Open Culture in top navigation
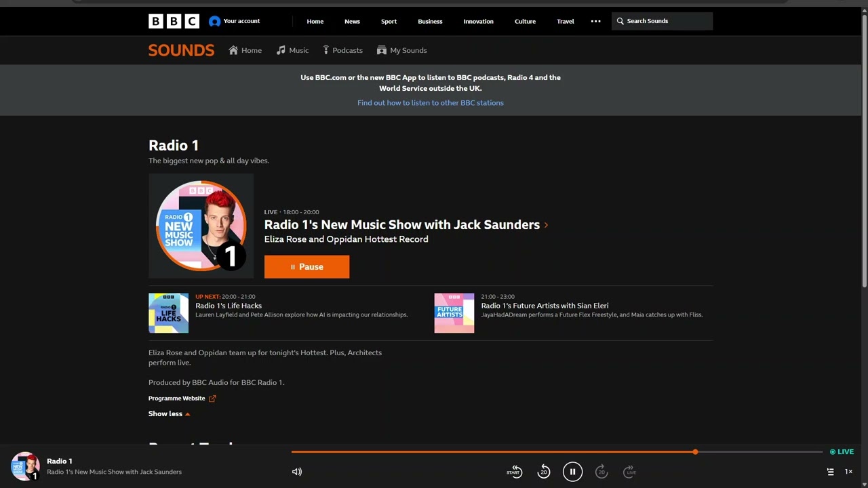The image size is (868, 488). [525, 21]
